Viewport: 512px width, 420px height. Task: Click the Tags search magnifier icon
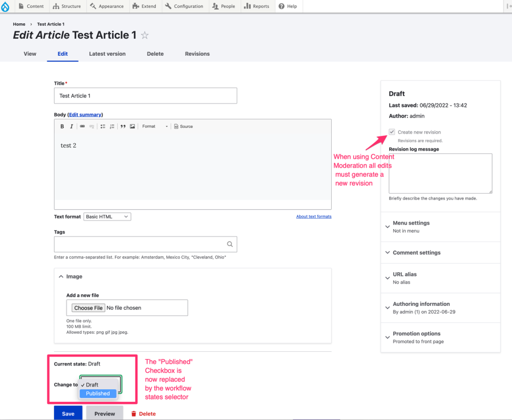(230, 244)
